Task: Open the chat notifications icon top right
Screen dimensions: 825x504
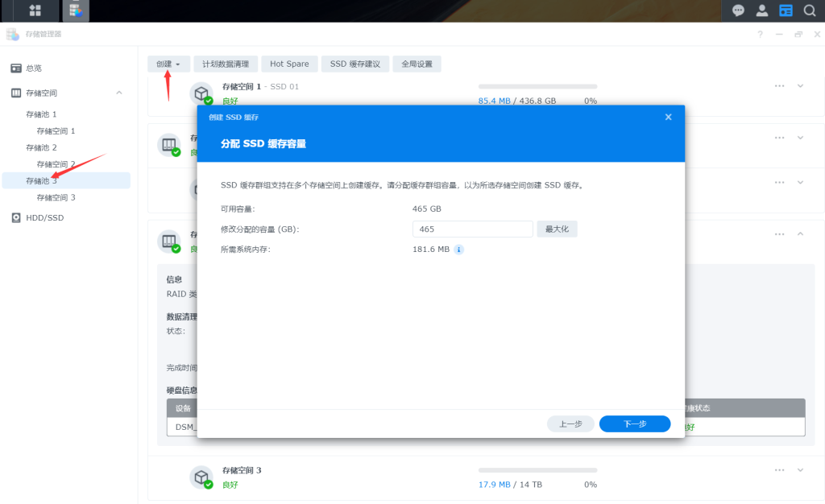Action: click(x=737, y=10)
